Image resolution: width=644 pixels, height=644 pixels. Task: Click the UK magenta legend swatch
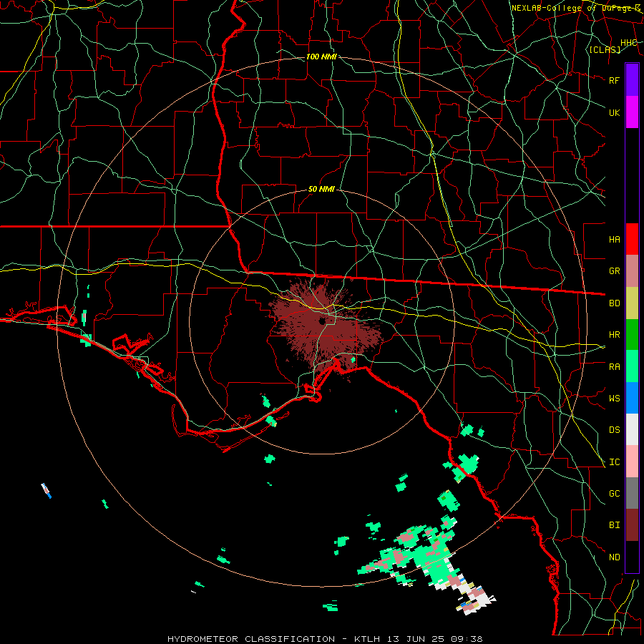(632, 112)
